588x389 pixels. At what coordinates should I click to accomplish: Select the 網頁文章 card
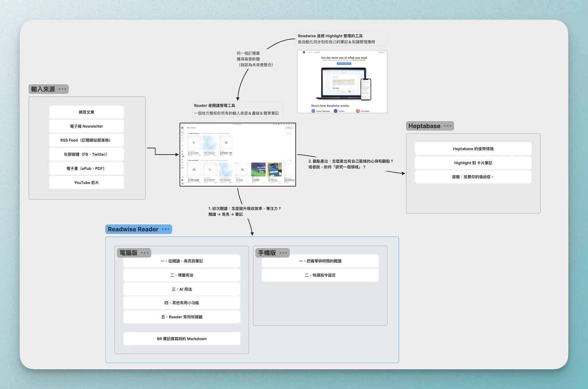click(x=86, y=112)
